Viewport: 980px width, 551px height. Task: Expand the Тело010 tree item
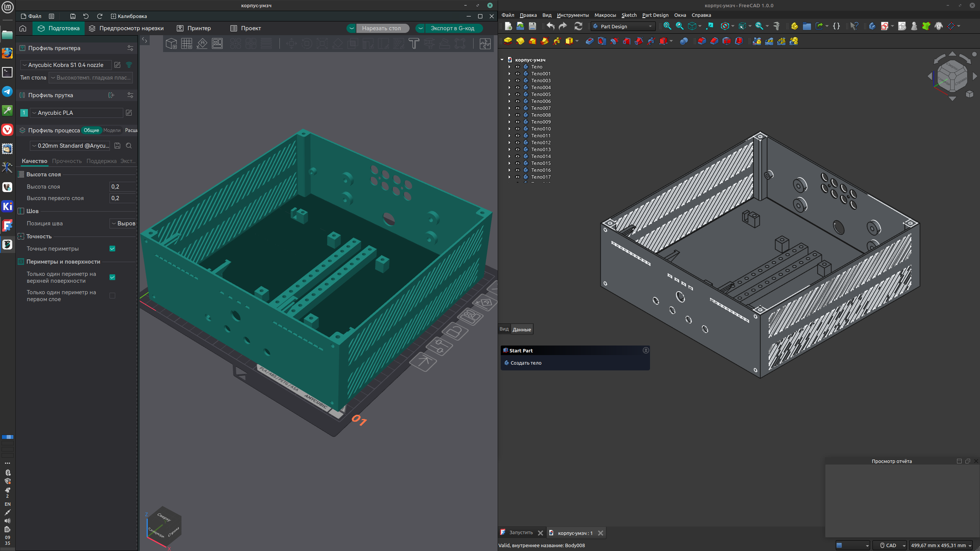click(509, 129)
